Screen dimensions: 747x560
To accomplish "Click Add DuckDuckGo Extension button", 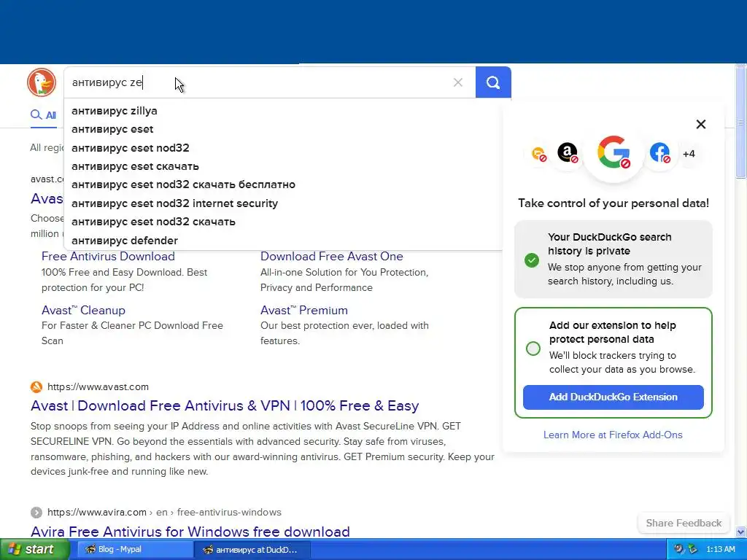I will (613, 397).
